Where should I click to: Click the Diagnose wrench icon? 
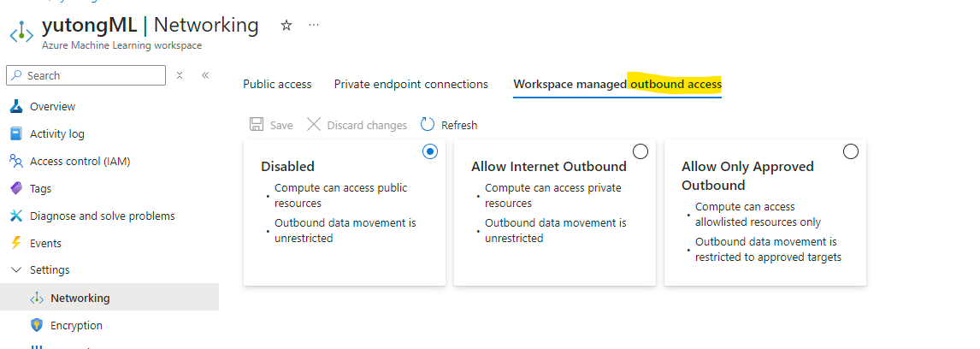[17, 216]
